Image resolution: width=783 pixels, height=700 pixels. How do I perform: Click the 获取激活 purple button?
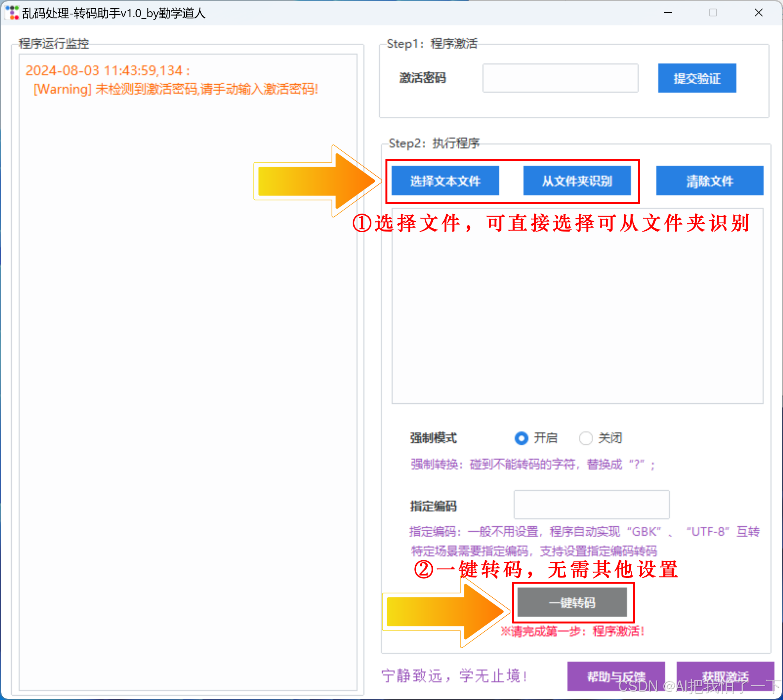[x=725, y=676]
